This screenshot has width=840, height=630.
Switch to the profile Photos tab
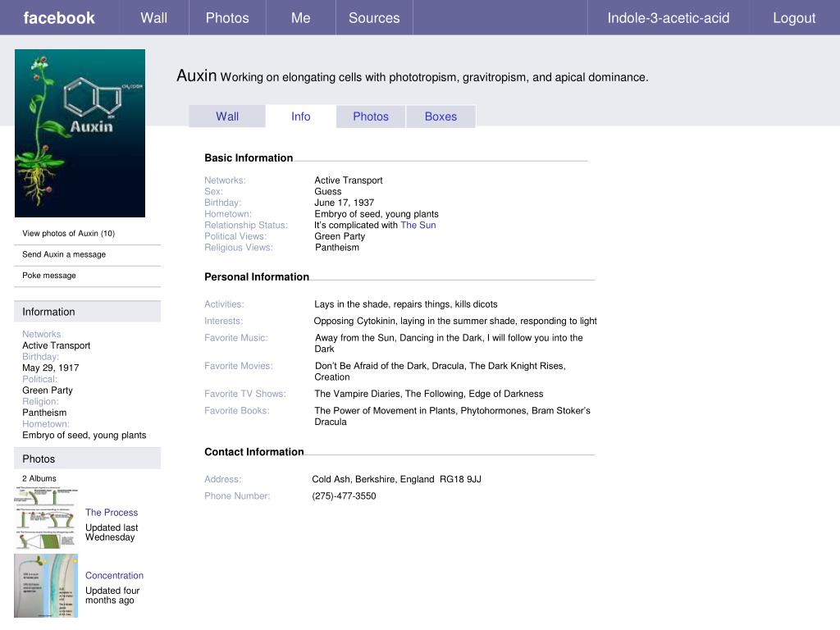371,116
